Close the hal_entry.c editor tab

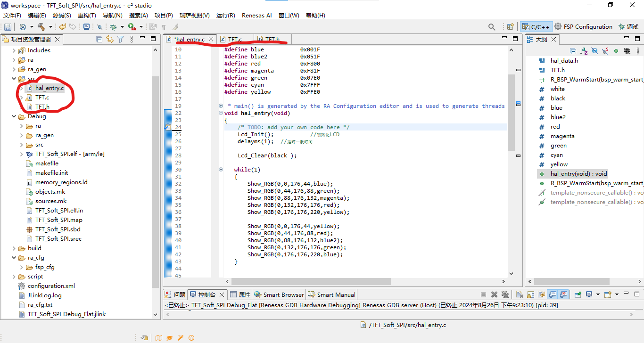click(x=211, y=40)
